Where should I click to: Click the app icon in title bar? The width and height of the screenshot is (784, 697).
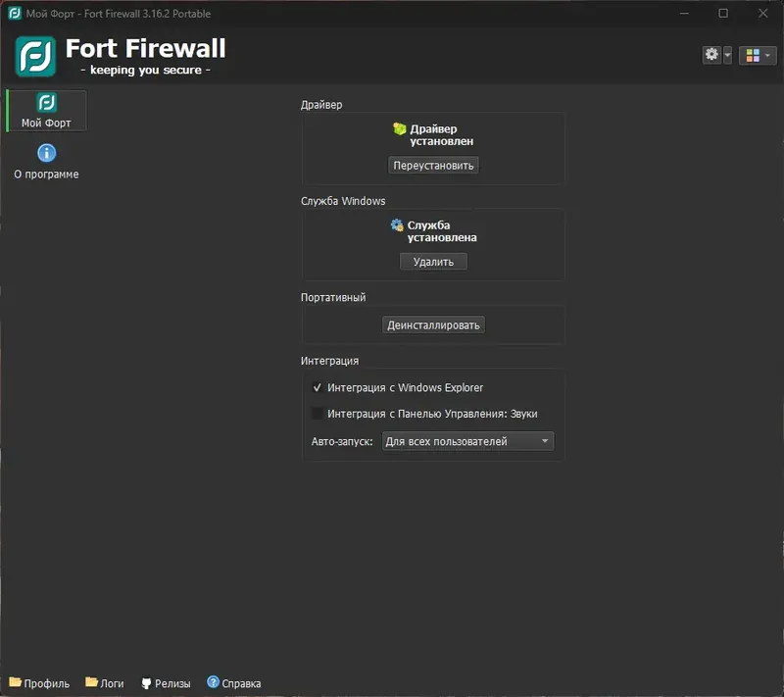15,14
